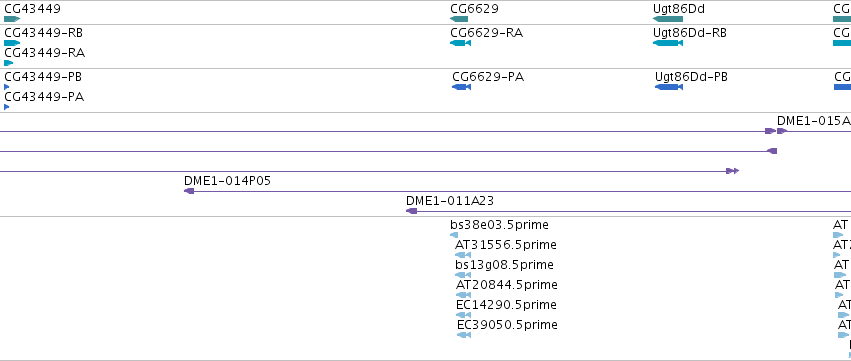Click the EC39050.5prime EST glyph
Viewport: 851px width, 361px height.
pos(464,335)
